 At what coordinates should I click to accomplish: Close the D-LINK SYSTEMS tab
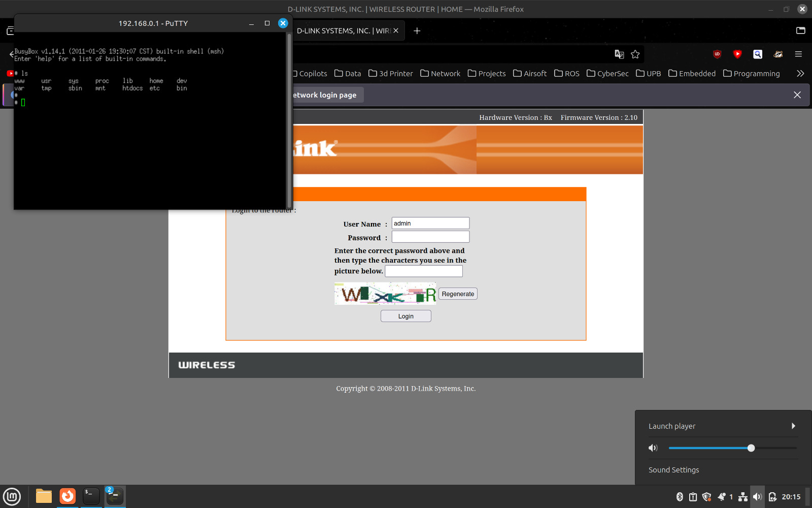pyautogui.click(x=396, y=31)
